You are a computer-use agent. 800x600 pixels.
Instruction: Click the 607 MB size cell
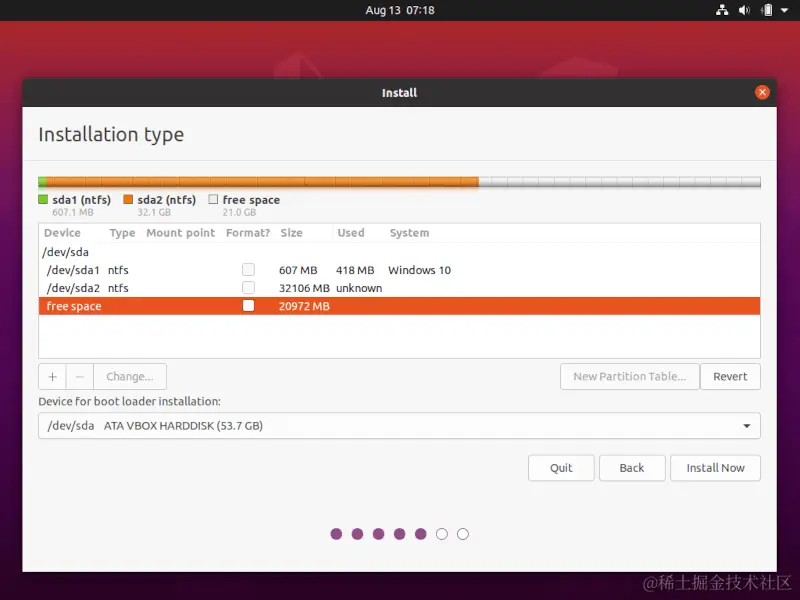(x=298, y=270)
